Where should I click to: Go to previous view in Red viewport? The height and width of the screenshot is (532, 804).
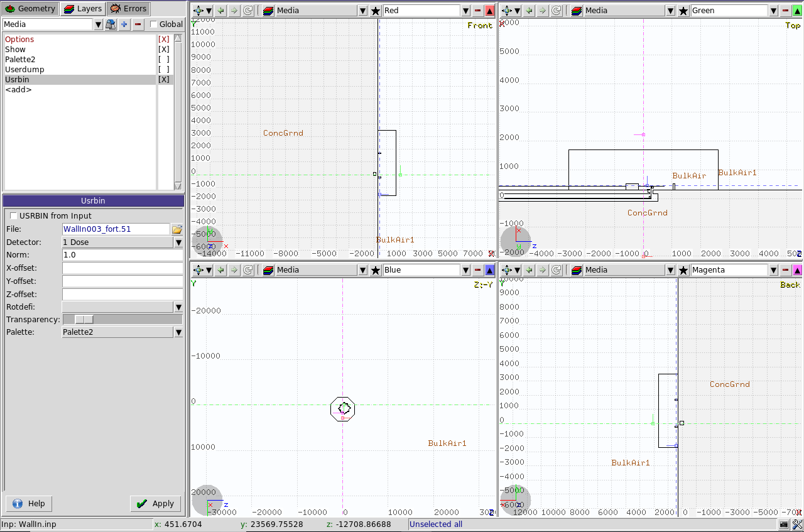point(220,11)
